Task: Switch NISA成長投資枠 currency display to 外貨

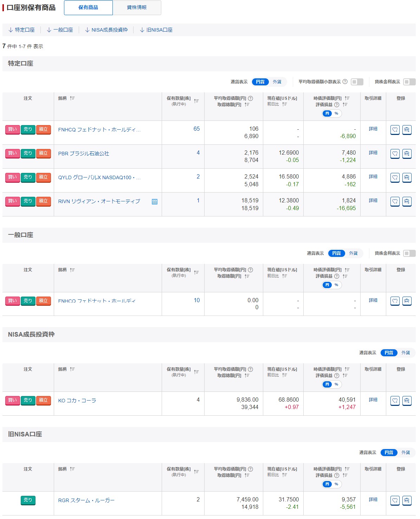Action: coord(406,353)
